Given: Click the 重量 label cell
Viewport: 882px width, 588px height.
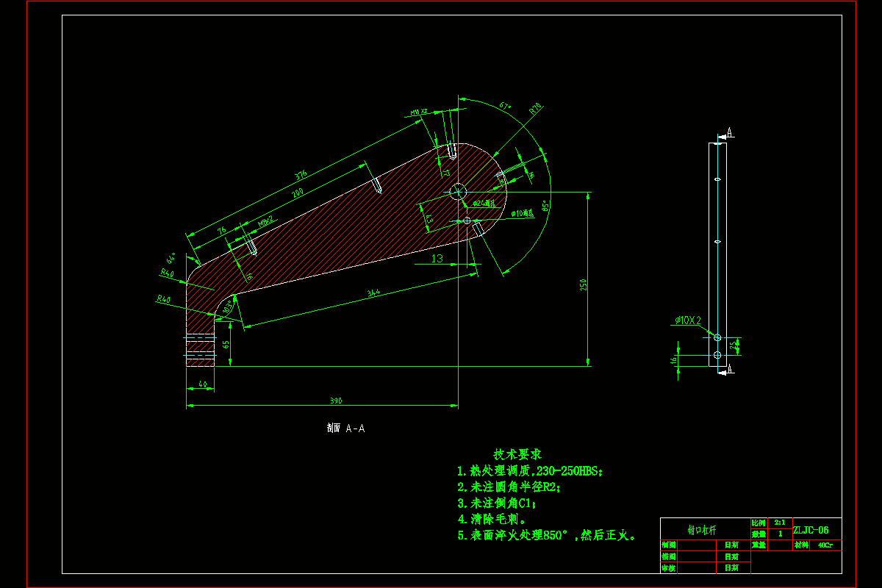Looking at the screenshot, I should click(x=759, y=545).
